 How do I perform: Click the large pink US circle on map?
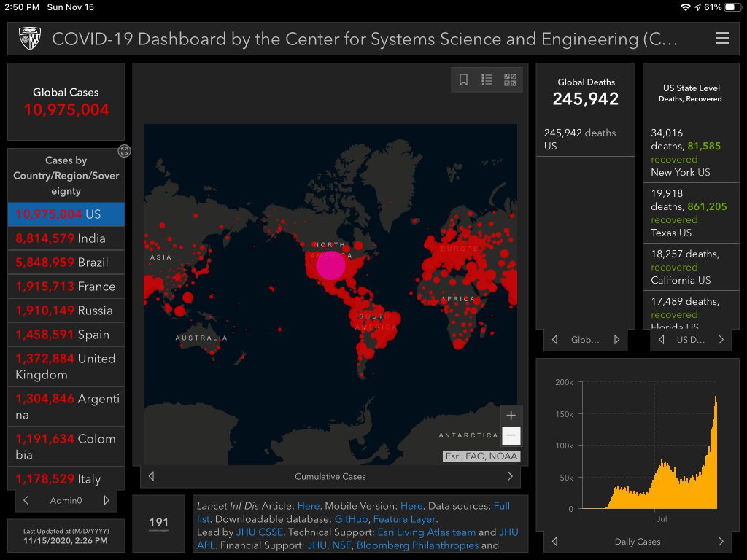click(330, 265)
